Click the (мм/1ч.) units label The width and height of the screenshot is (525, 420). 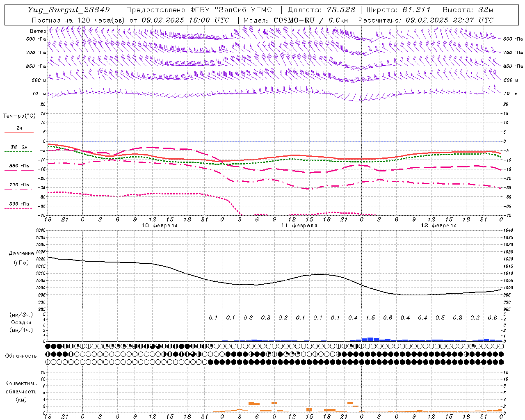coord(21,330)
